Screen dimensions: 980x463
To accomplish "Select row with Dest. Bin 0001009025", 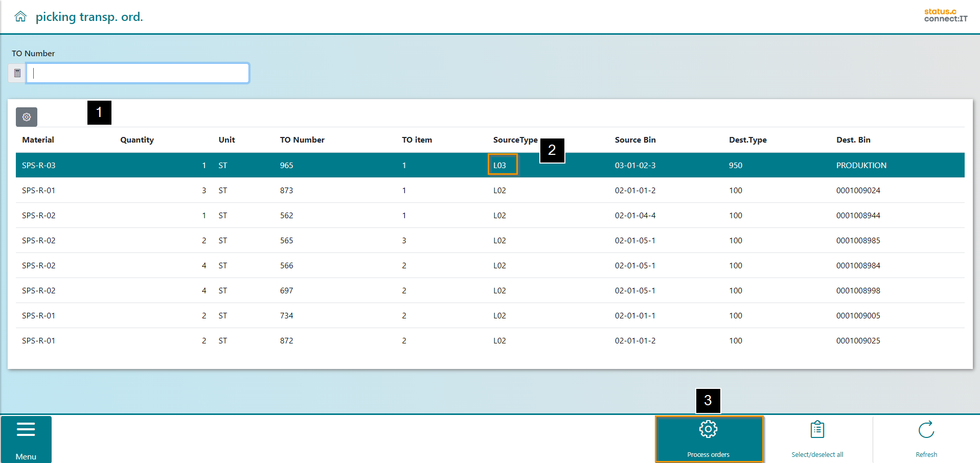I will [x=858, y=341].
